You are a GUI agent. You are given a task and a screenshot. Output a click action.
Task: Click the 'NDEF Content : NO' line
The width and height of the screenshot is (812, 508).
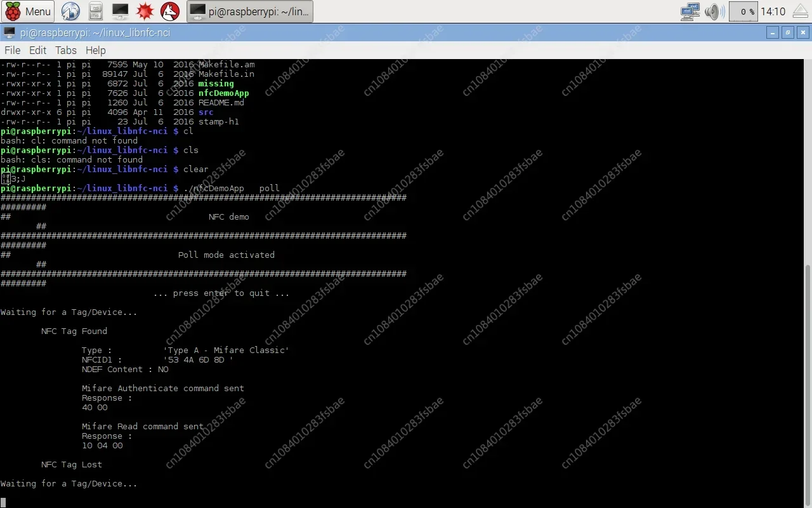(125, 369)
